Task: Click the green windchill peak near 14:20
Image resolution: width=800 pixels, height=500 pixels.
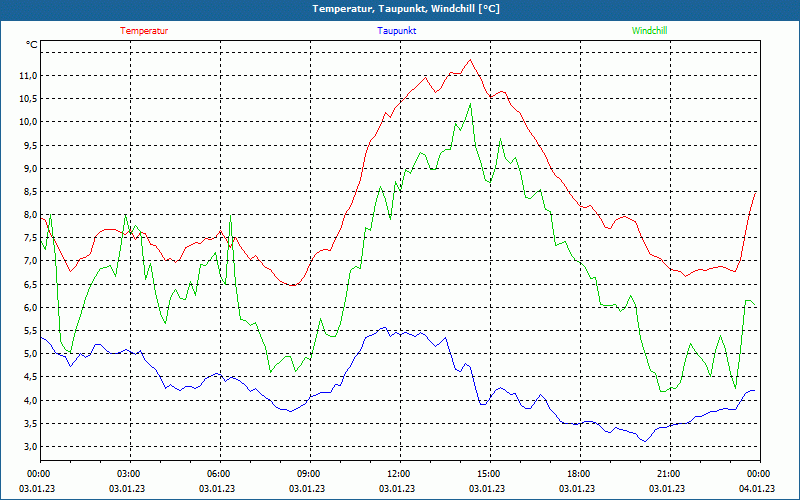Action: 470,104
